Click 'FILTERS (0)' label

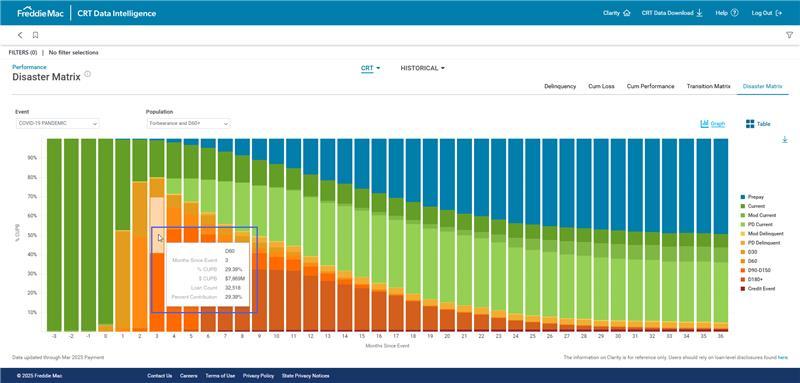(23, 53)
